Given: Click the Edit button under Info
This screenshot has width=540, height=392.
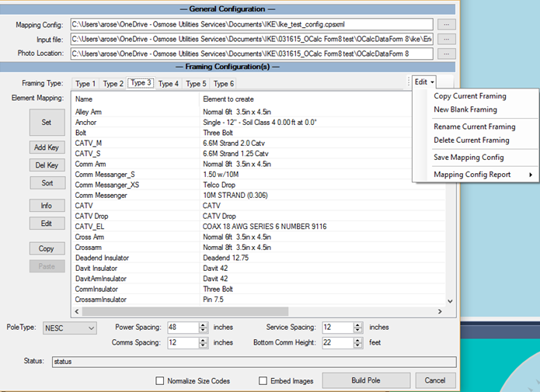Looking at the screenshot, I should point(47,224).
